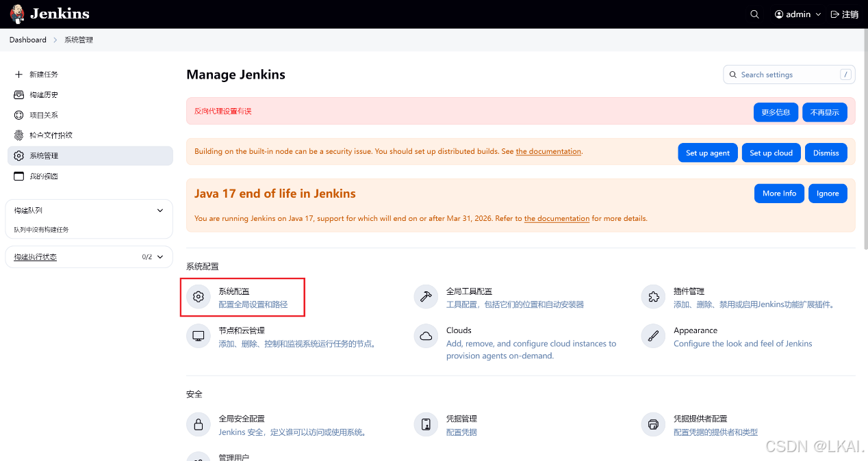Click the gear icon beside 系统管理 sidebar

pyautogui.click(x=18, y=156)
